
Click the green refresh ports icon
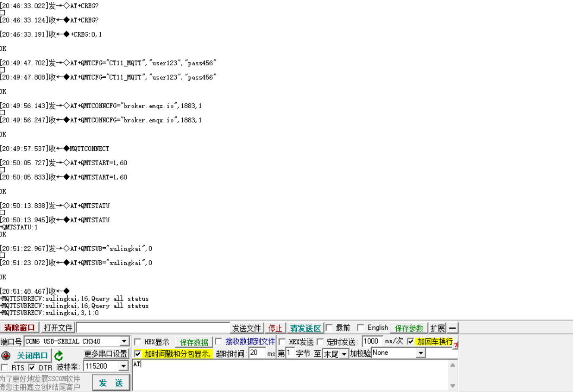point(59,356)
